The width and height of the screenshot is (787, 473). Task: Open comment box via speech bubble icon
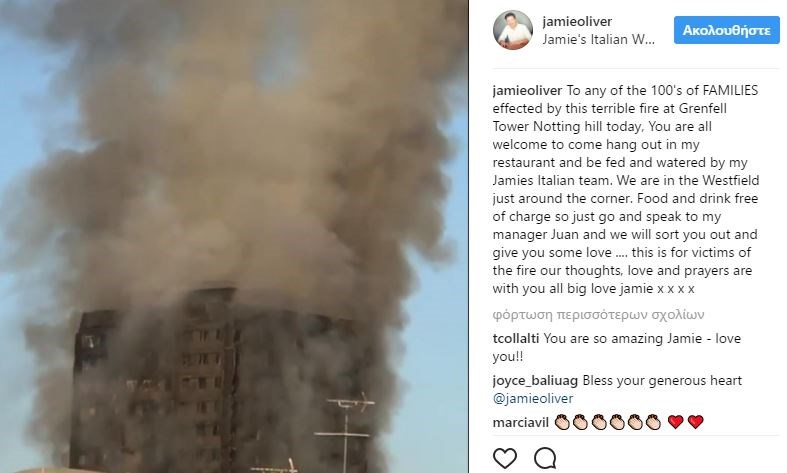point(545,458)
